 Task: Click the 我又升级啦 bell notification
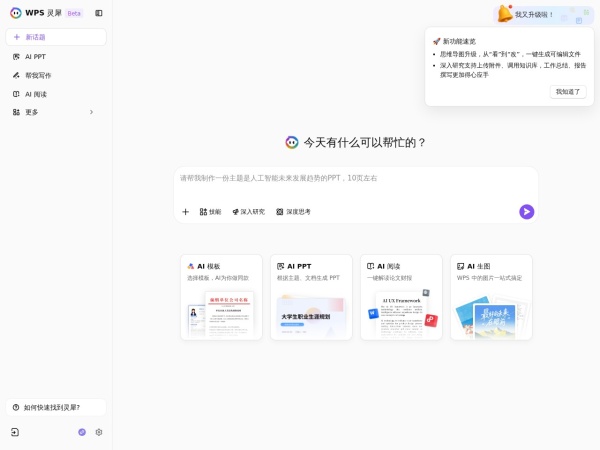tap(527, 14)
